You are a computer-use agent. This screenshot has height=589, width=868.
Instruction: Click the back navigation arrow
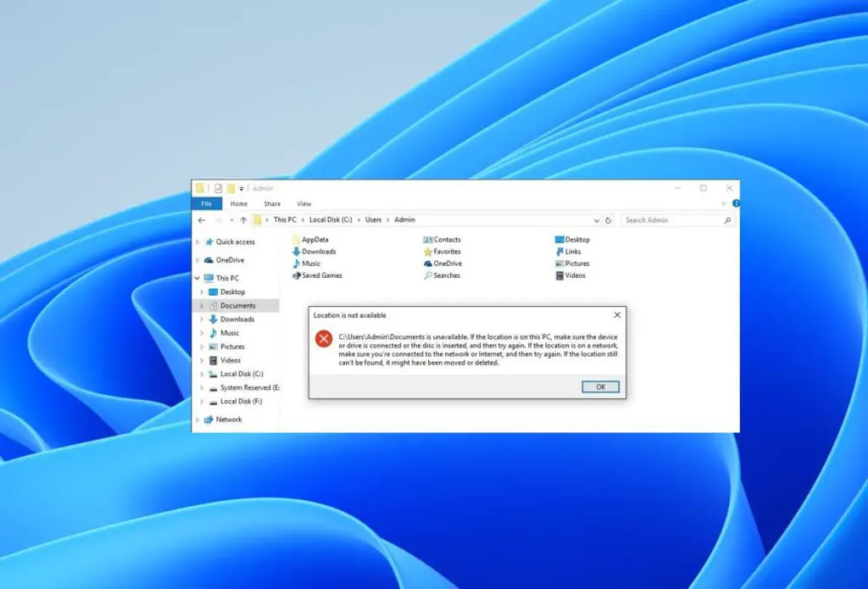pyautogui.click(x=201, y=219)
